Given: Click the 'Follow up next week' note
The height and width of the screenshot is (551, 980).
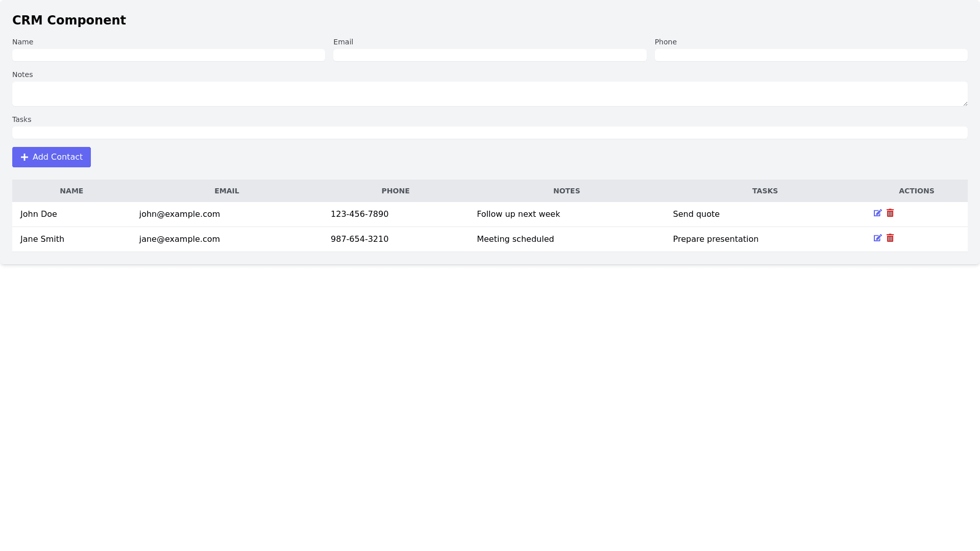Looking at the screenshot, I should 518,214.
